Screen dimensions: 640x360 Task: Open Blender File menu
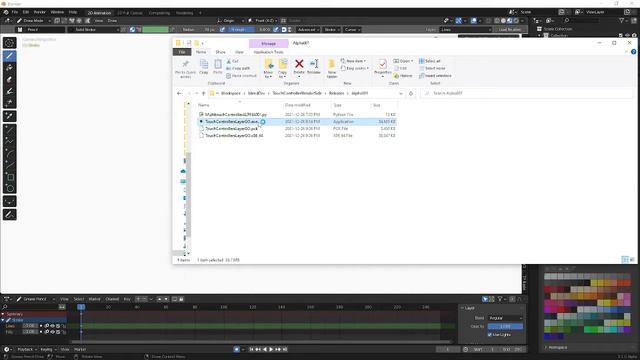click(15, 12)
